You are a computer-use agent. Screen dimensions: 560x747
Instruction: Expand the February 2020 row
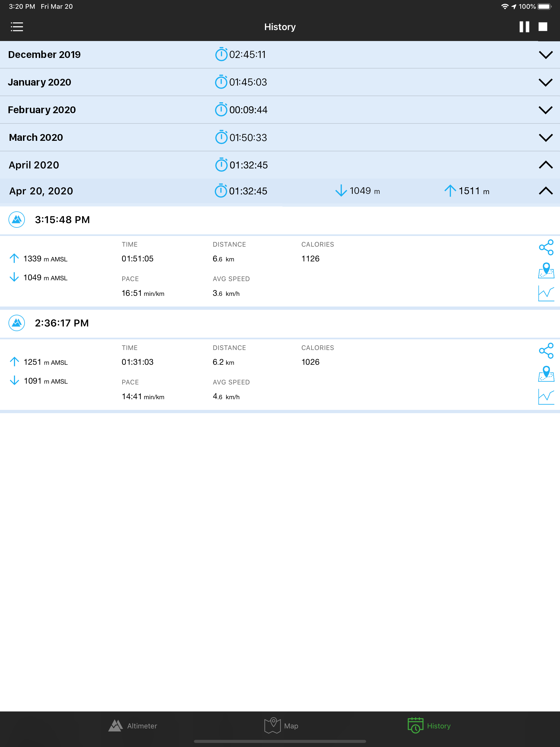coord(545,110)
